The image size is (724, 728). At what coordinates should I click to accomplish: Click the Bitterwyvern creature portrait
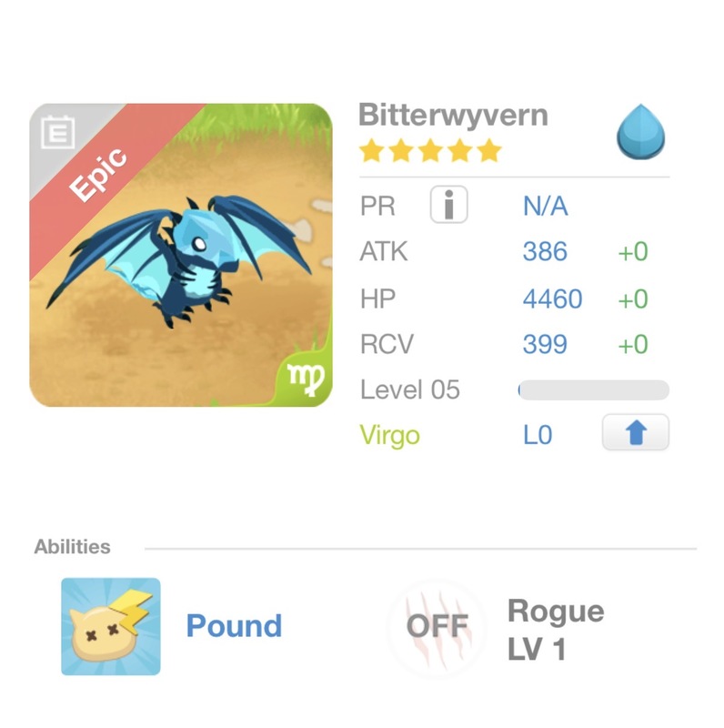pos(181,255)
